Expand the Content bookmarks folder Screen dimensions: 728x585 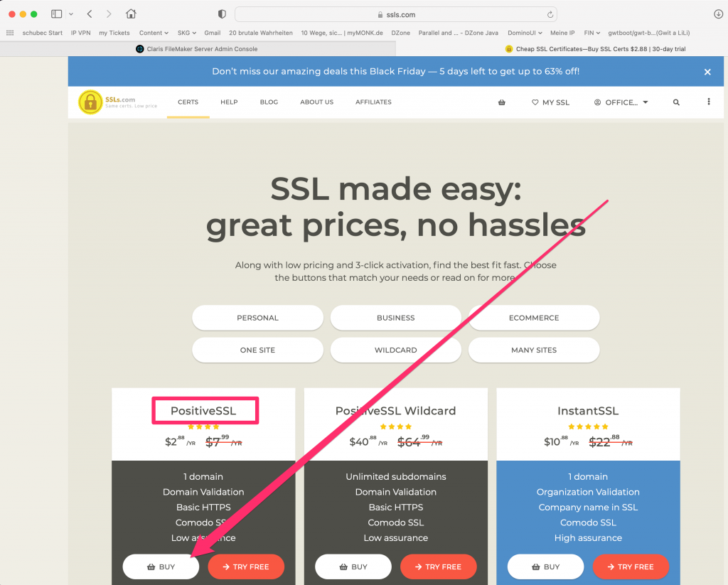[154, 33]
